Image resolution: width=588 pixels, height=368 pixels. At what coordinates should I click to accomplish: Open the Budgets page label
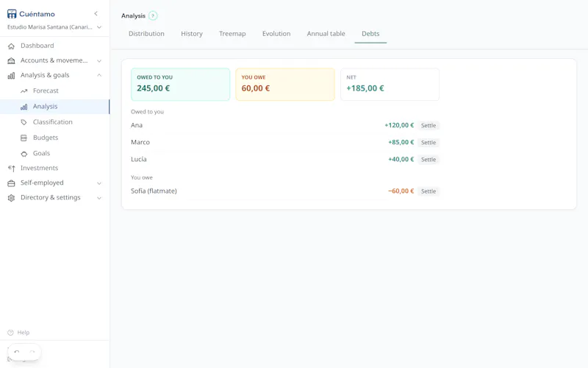(x=46, y=138)
